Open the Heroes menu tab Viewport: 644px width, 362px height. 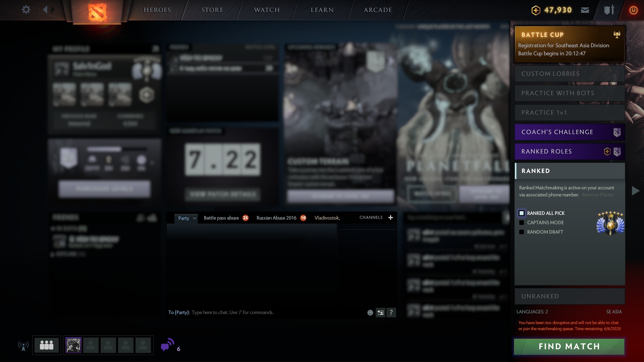[157, 10]
